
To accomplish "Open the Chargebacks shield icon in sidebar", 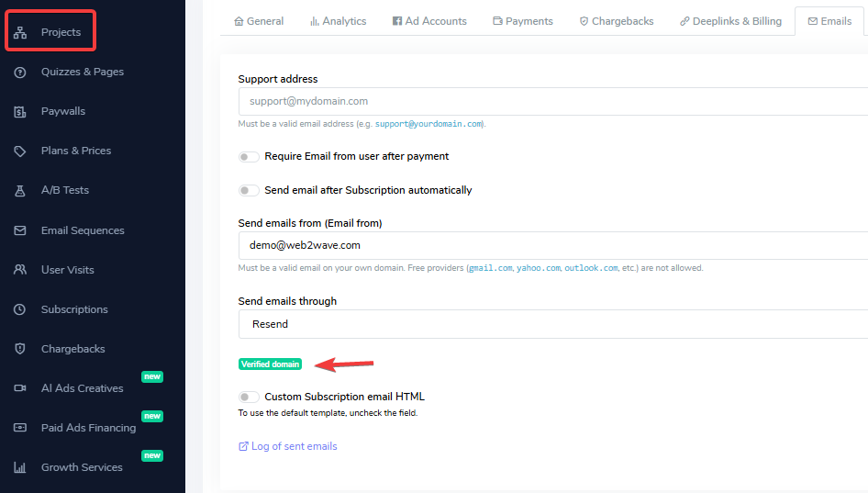I will (20, 349).
